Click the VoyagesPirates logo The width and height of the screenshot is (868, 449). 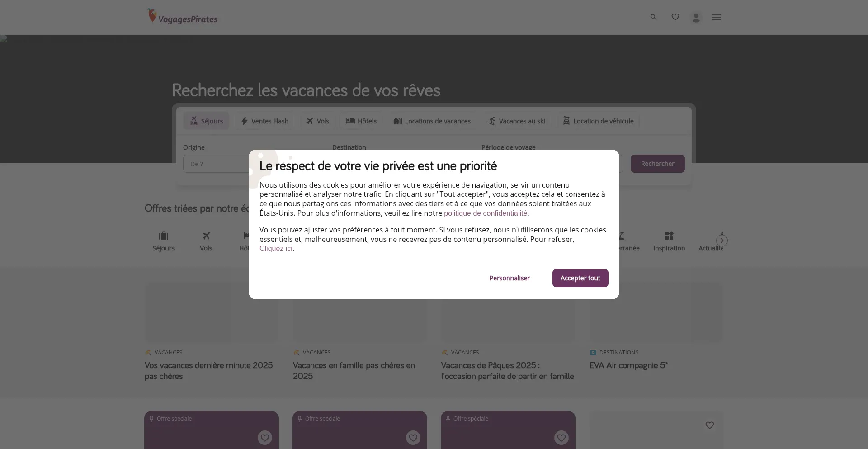[x=183, y=16]
